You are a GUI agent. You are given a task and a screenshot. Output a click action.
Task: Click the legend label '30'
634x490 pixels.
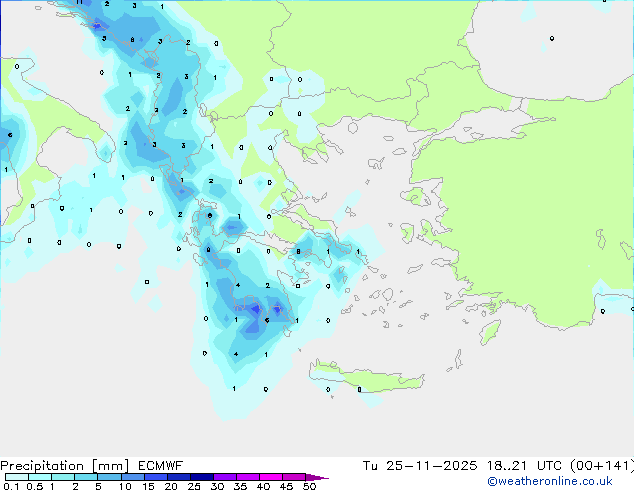pos(218,486)
